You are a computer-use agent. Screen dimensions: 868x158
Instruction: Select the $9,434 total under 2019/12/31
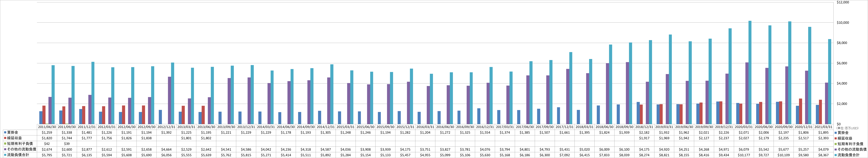click(x=724, y=155)
